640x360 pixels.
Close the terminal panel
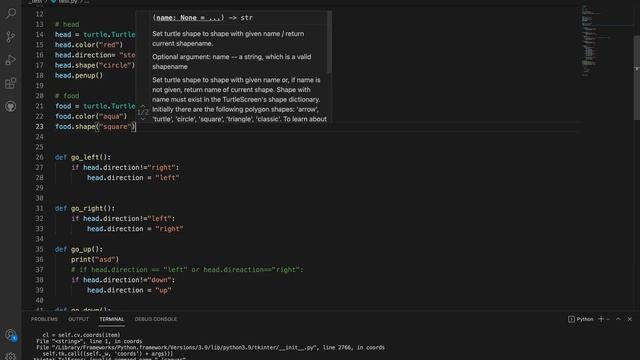click(630, 319)
